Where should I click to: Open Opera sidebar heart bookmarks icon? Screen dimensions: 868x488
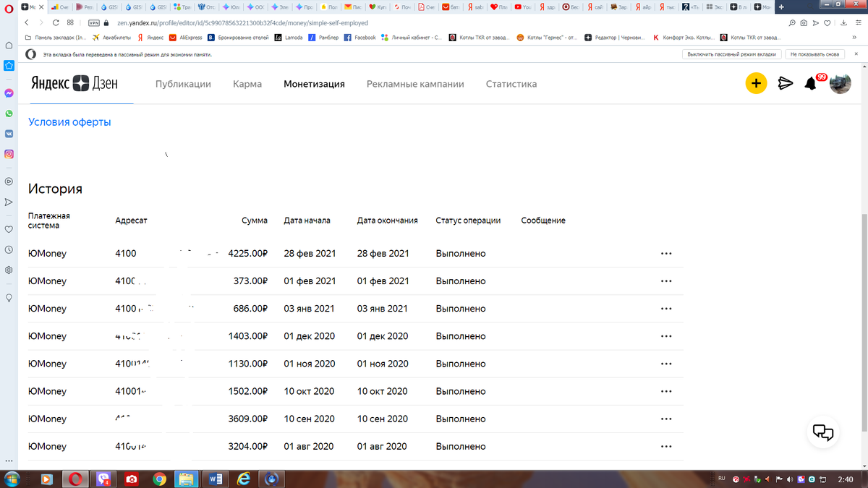(x=9, y=229)
